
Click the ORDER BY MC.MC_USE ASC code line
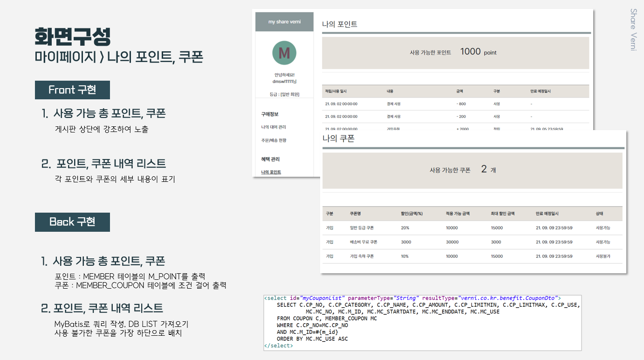(x=312, y=339)
